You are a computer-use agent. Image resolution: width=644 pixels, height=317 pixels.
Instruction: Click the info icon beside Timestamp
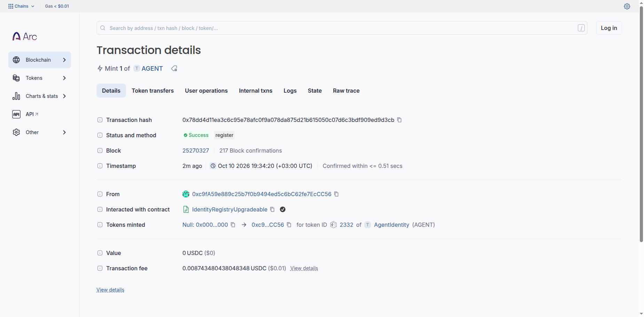tap(100, 166)
